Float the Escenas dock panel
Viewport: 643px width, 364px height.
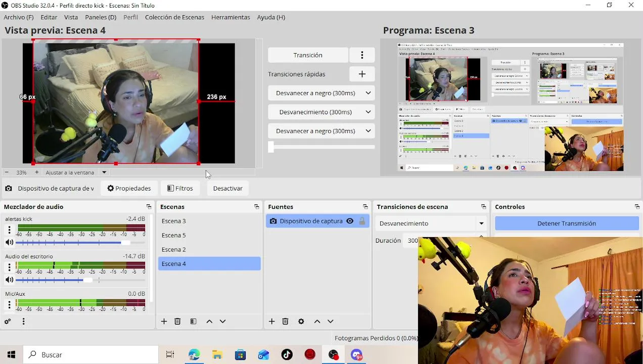(x=256, y=207)
